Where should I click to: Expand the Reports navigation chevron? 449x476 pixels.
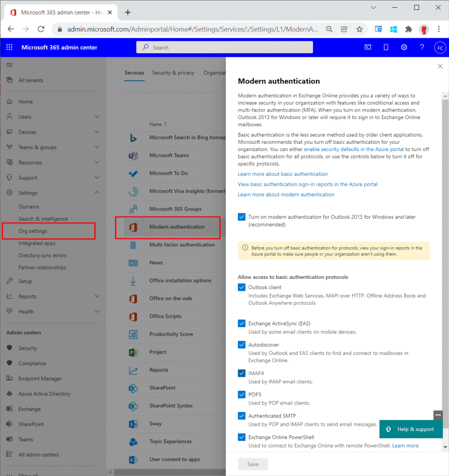(97, 296)
